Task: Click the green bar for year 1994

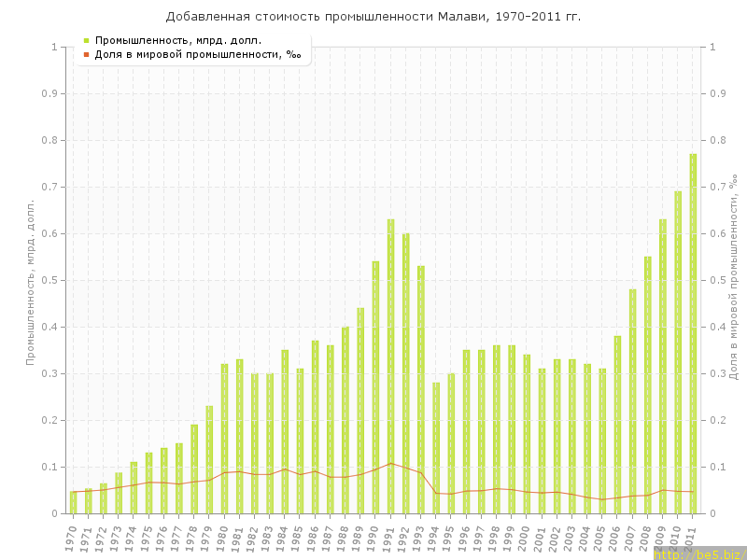Action: pos(436,448)
